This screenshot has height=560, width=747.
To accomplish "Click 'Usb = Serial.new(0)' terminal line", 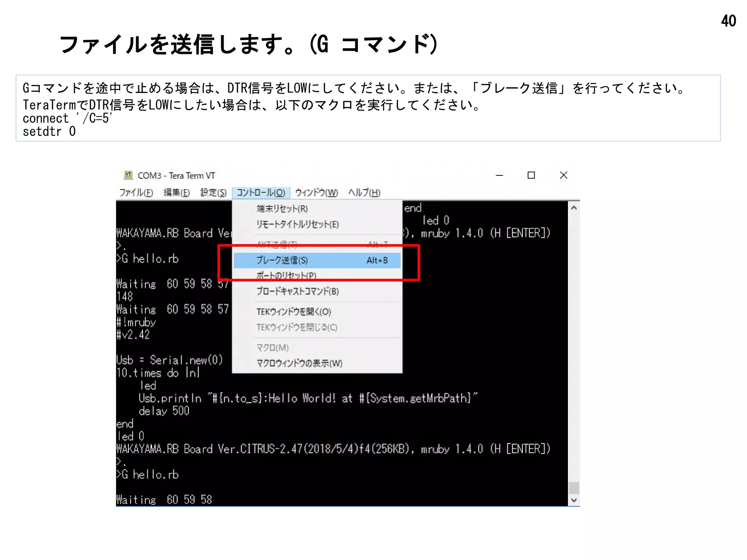I will (170, 360).
